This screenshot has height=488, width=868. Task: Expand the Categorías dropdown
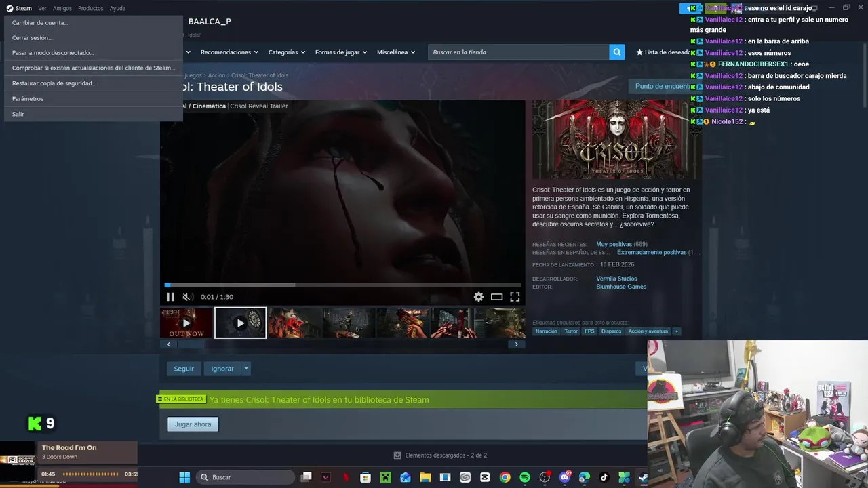(286, 52)
